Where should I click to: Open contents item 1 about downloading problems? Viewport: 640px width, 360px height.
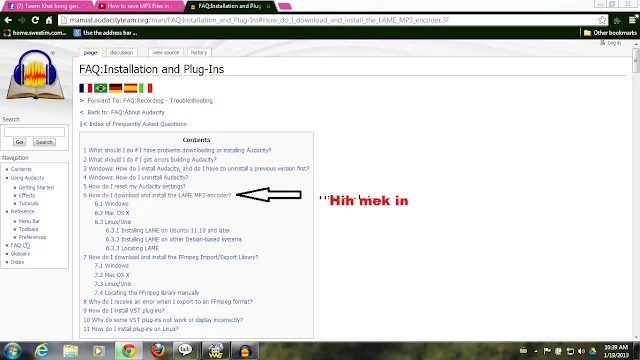(x=177, y=150)
